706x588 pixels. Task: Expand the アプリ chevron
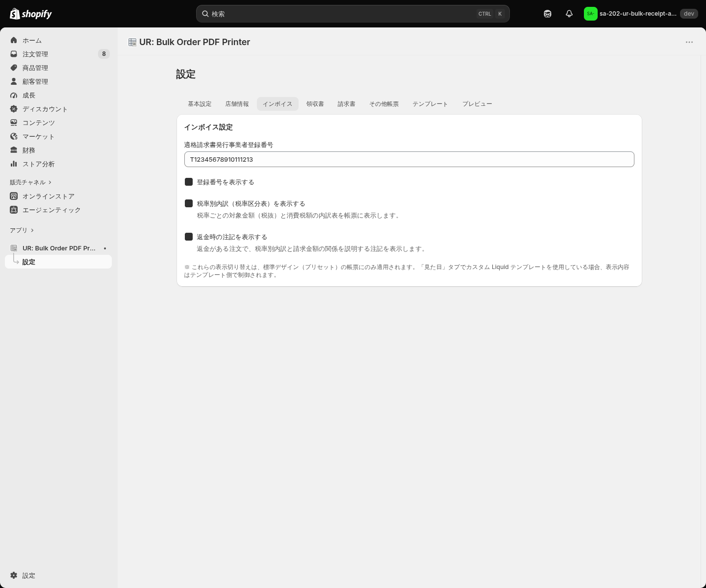tap(32, 230)
